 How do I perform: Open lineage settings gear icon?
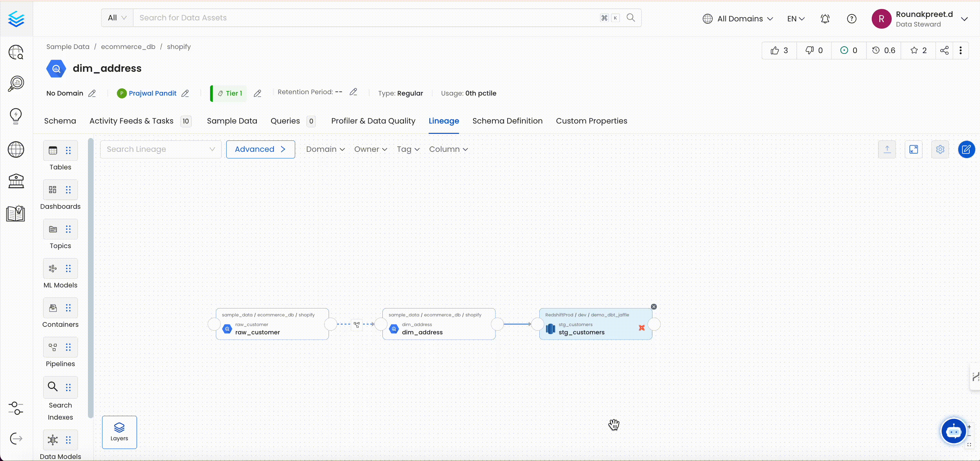[x=940, y=149]
